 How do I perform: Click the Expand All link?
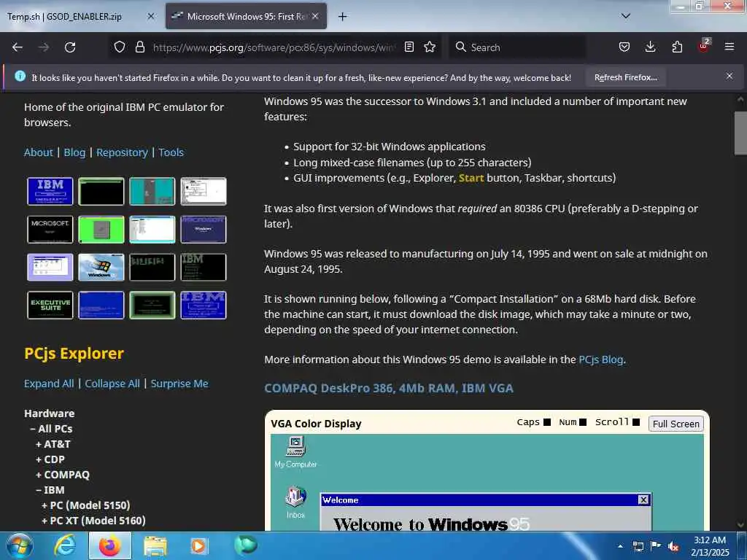click(x=49, y=384)
